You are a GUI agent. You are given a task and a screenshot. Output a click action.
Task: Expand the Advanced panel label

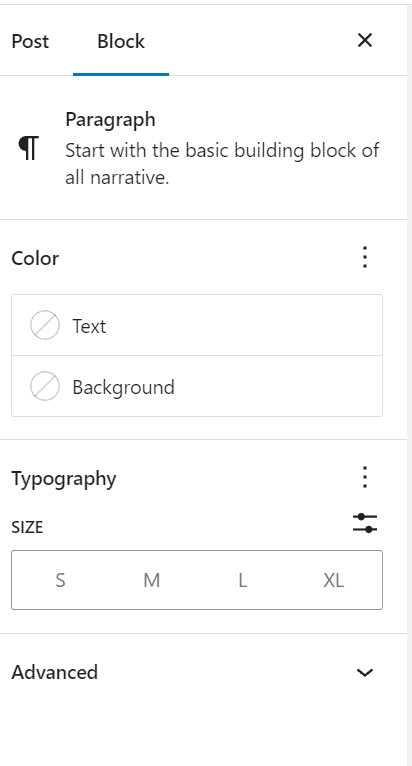[x=55, y=672]
